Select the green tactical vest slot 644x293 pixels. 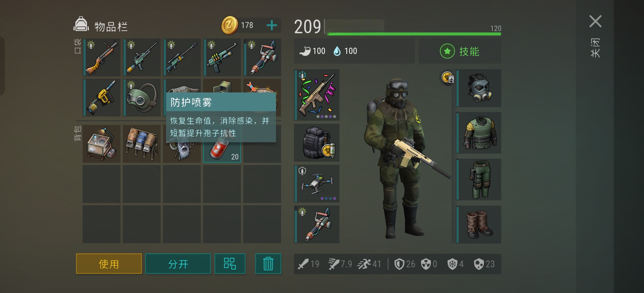[479, 133]
